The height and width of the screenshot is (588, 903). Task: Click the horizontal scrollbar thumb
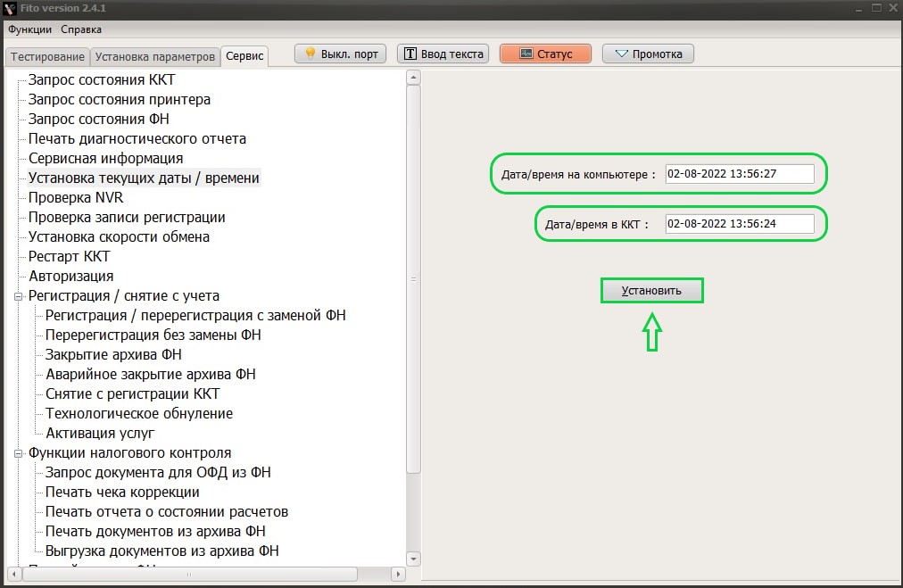coord(189,575)
